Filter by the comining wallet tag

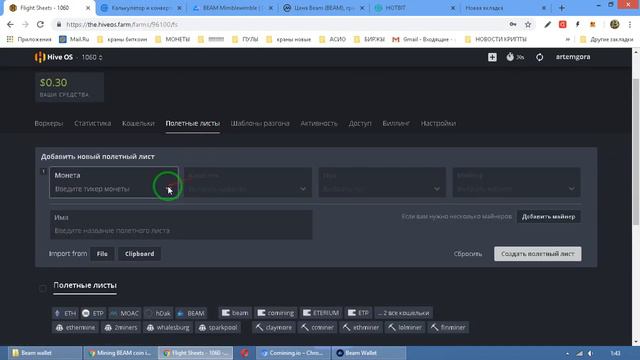(x=276, y=313)
